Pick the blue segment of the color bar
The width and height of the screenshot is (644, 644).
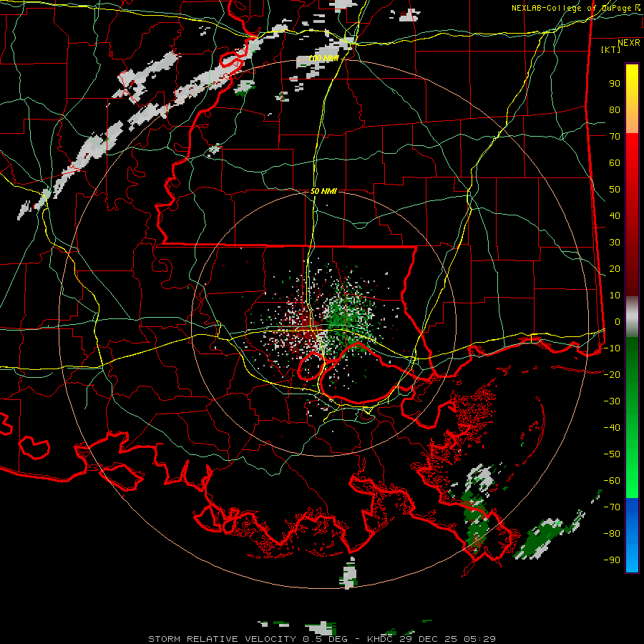pos(632,535)
